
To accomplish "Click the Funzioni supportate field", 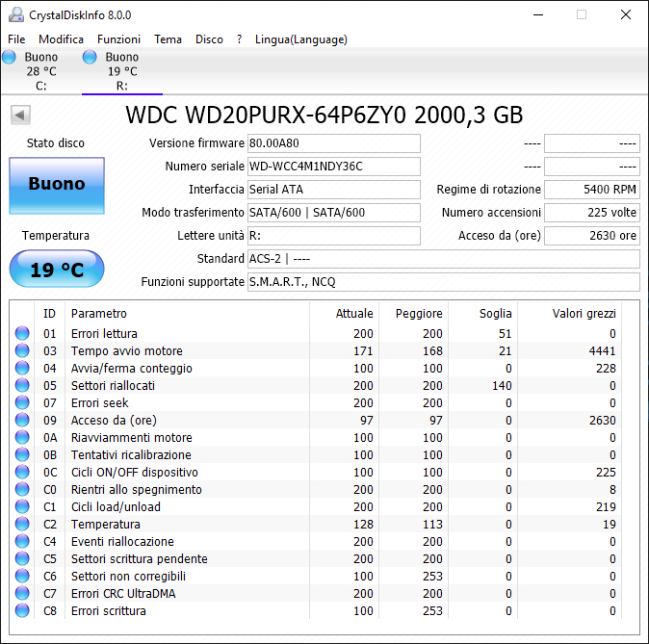I will 444,282.
